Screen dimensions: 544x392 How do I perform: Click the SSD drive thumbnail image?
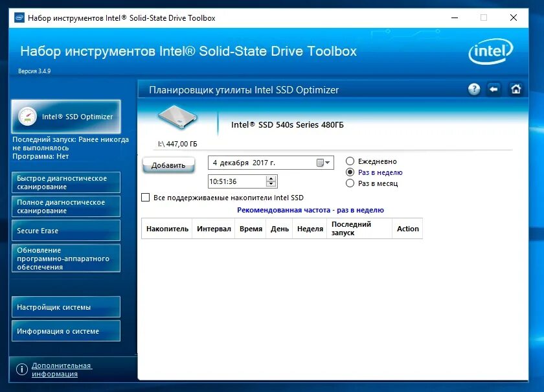point(177,117)
